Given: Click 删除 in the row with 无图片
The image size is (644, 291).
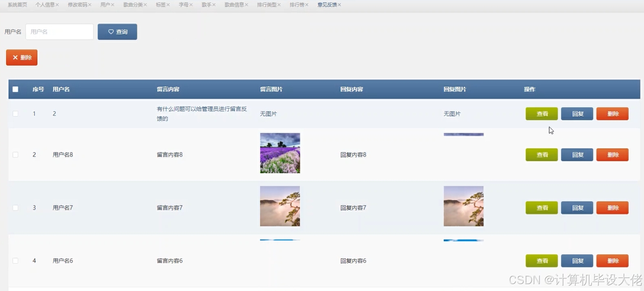Looking at the screenshot, I should coord(612,114).
